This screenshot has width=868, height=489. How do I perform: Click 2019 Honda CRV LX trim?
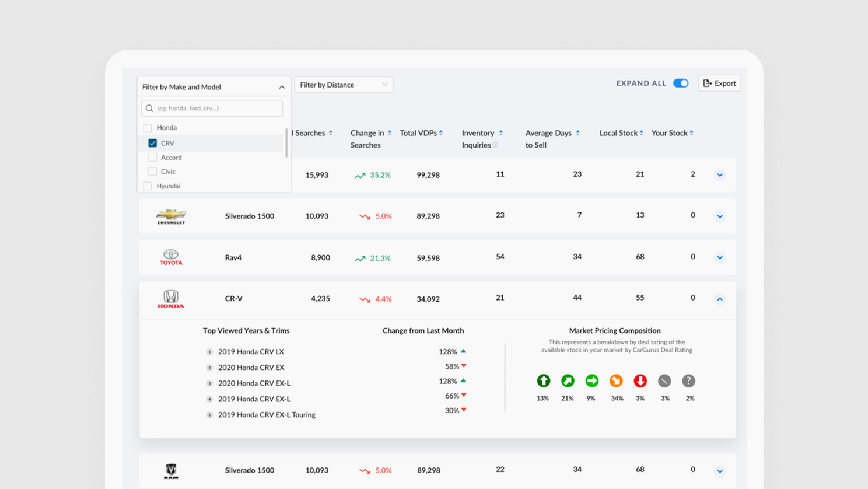[251, 352]
